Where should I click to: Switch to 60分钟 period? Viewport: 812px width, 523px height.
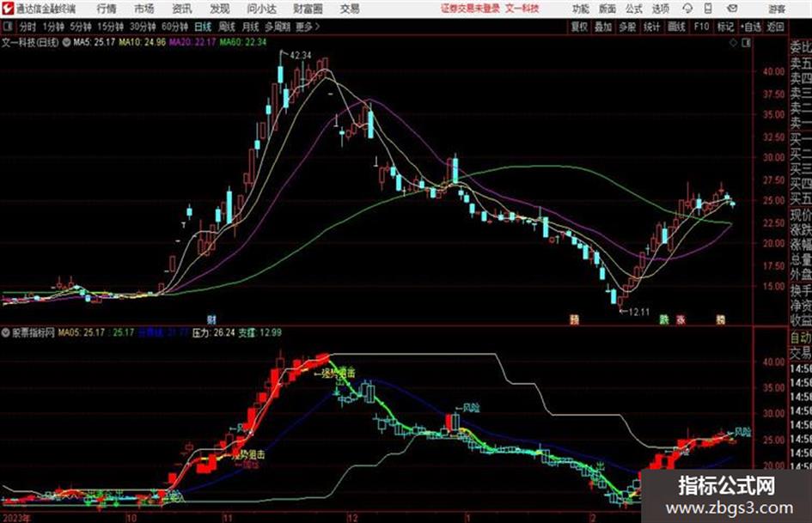tap(174, 27)
